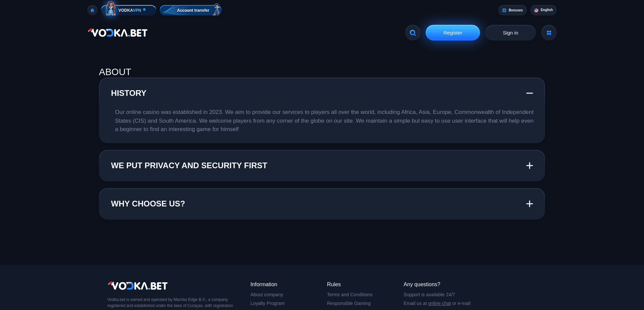Open the About company footer link
Screen dimensions: 644x310
(267, 295)
